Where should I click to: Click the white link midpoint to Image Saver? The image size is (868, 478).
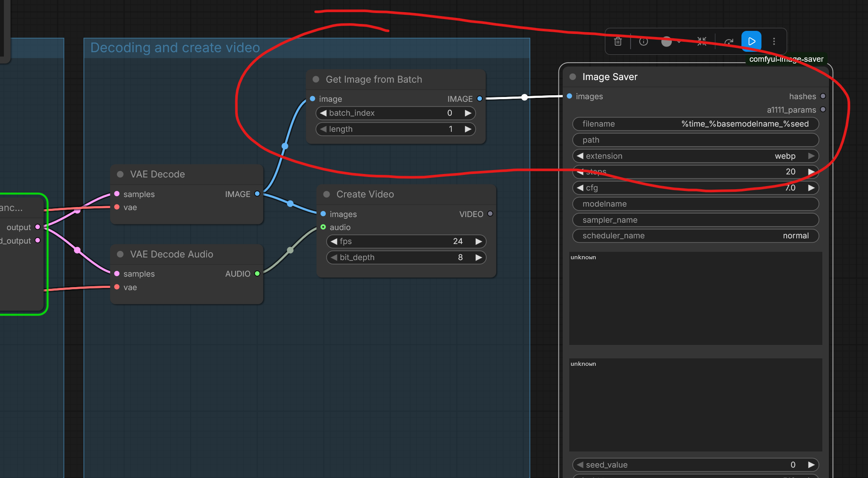[x=524, y=97]
